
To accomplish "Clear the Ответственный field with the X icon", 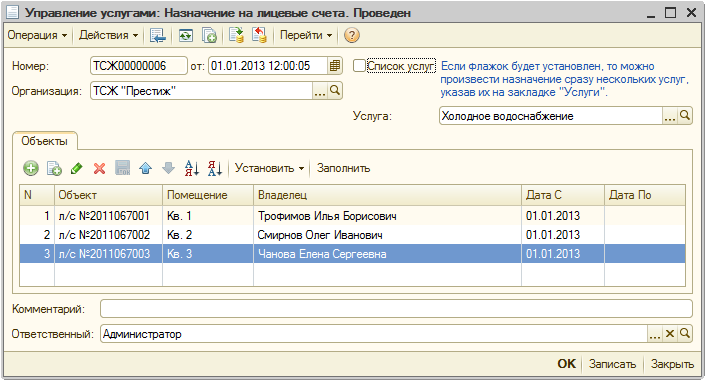I will [669, 334].
